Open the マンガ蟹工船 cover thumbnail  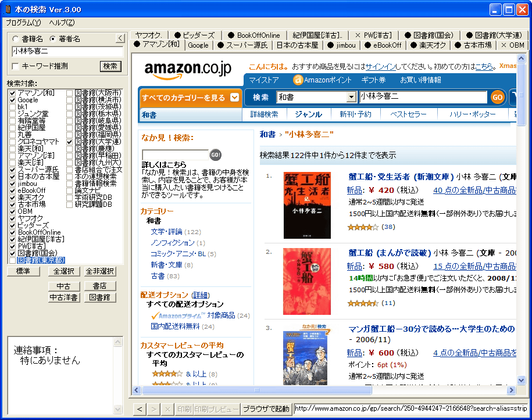pos(306,358)
